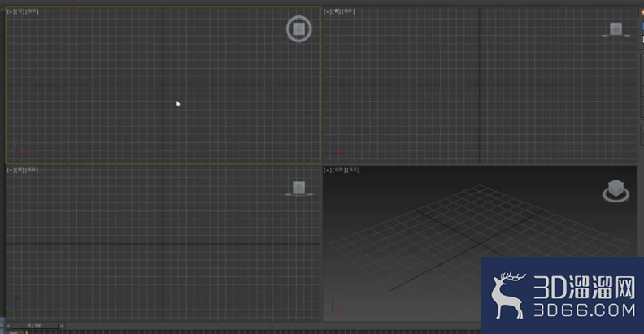Click the ViewCube in the Left viewport

(x=299, y=189)
